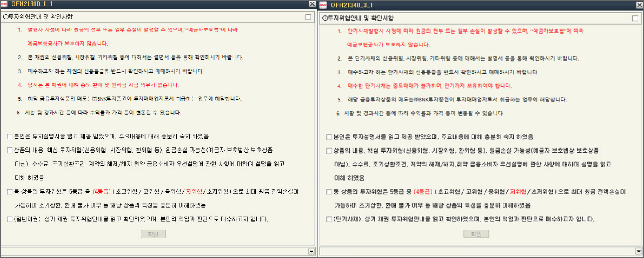Viewport: 644px width, 258px height.
Task: Check 상품의 내용, 핵심 투자위험 box in OFH21340_3_1
Action: (x=329, y=151)
